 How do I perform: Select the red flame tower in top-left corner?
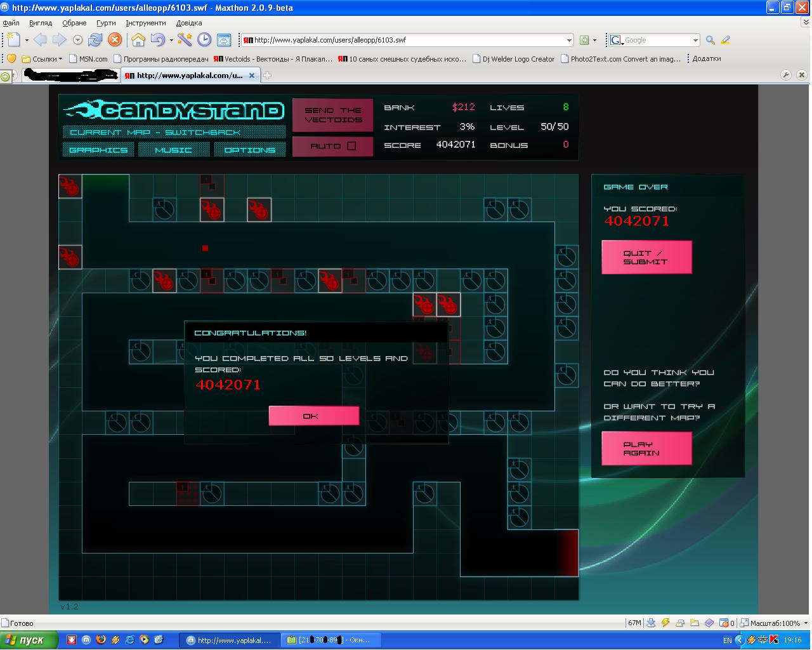pos(70,187)
